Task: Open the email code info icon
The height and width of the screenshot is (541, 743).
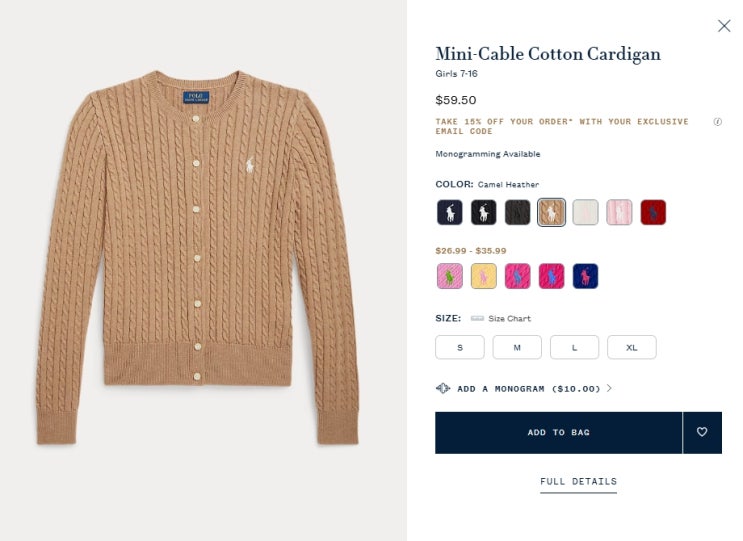Action: [717, 122]
